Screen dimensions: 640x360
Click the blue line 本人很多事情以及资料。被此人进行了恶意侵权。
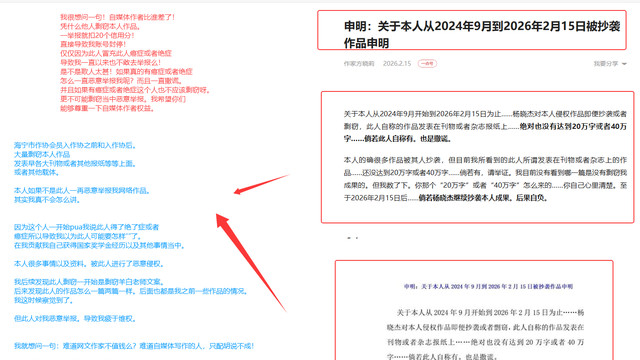pyautogui.click(x=89, y=264)
